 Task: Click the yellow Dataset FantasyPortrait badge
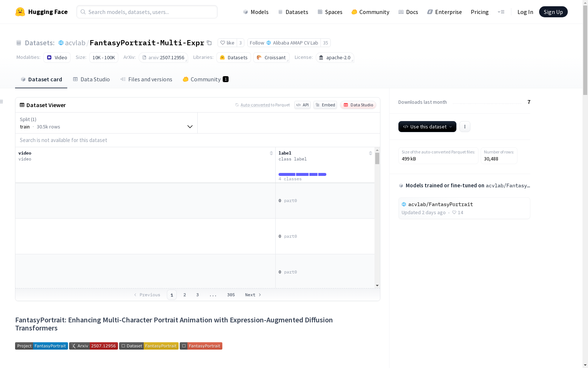149,346
